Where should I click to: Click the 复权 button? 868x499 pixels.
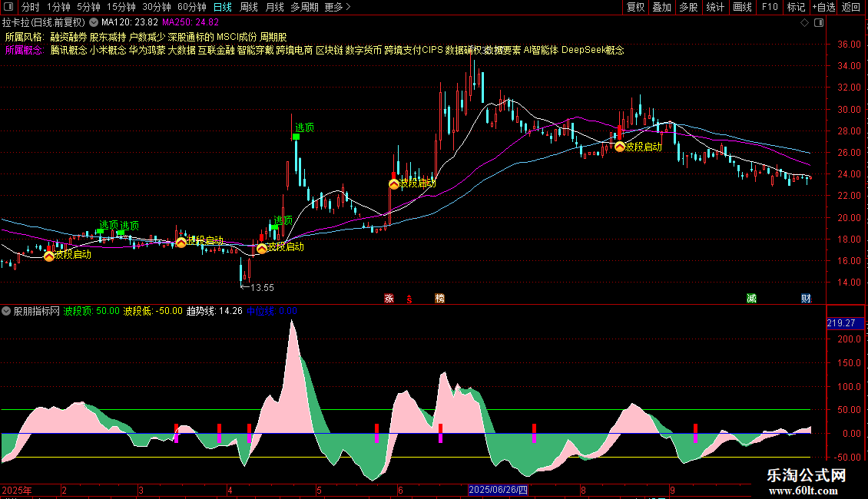click(x=635, y=7)
